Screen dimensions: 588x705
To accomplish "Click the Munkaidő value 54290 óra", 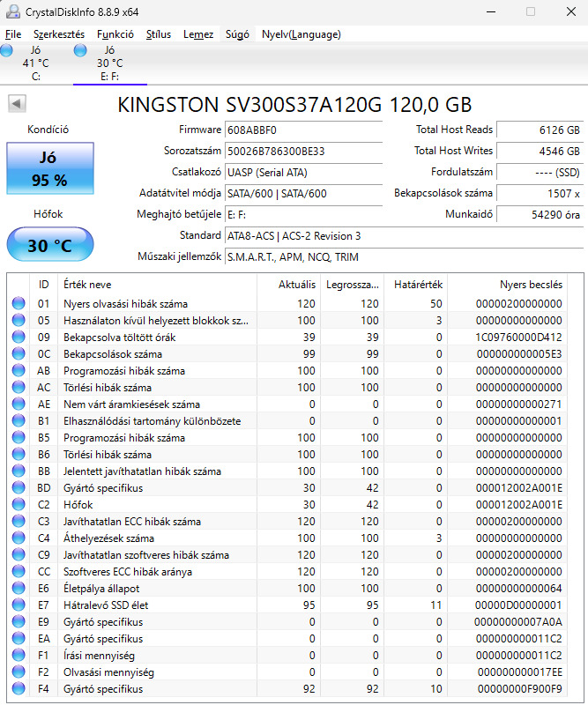I will (x=540, y=214).
